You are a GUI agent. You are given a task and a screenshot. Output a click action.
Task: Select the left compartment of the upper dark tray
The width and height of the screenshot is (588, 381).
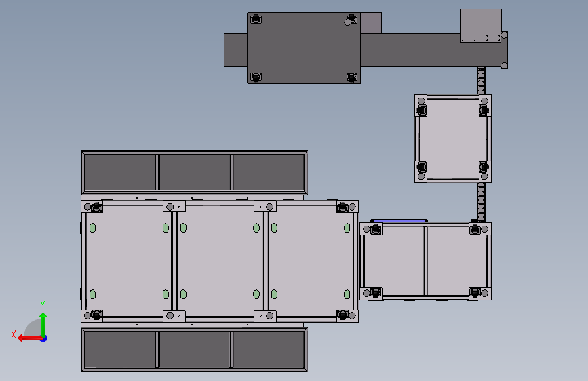[119, 172]
